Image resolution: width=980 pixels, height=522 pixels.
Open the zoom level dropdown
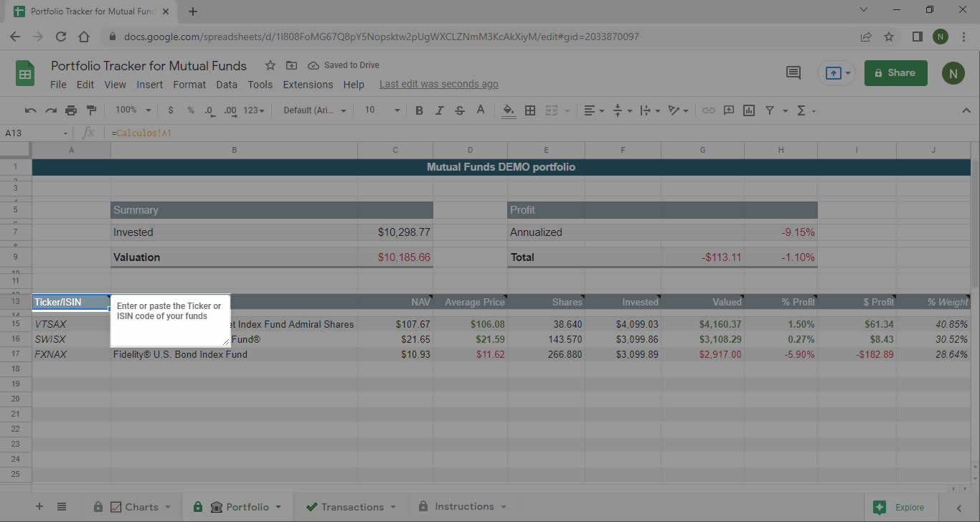[132, 110]
